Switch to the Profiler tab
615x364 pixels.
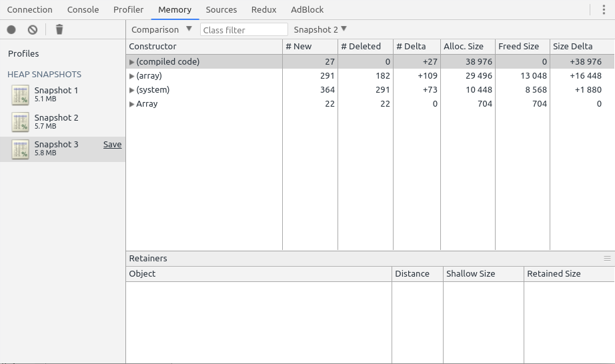click(128, 9)
